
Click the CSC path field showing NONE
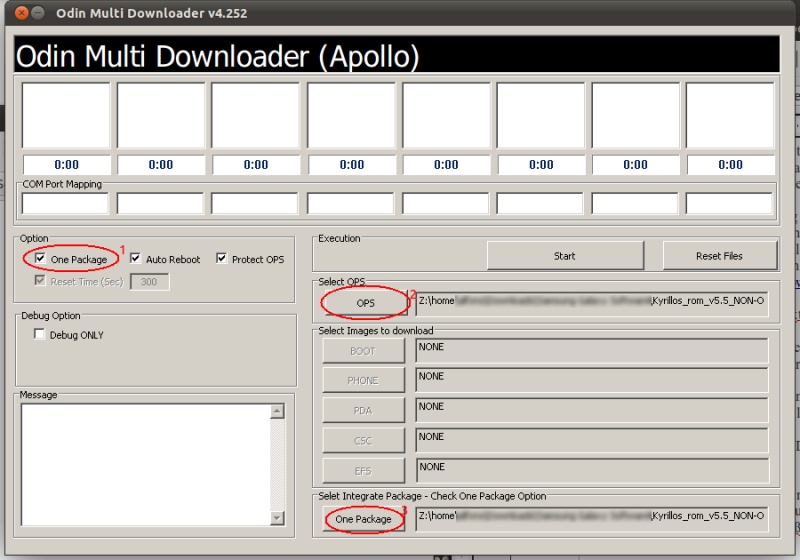pos(592,441)
